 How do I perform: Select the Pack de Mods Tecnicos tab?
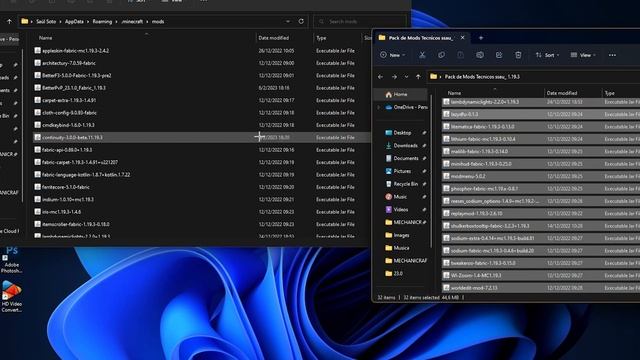(421, 38)
